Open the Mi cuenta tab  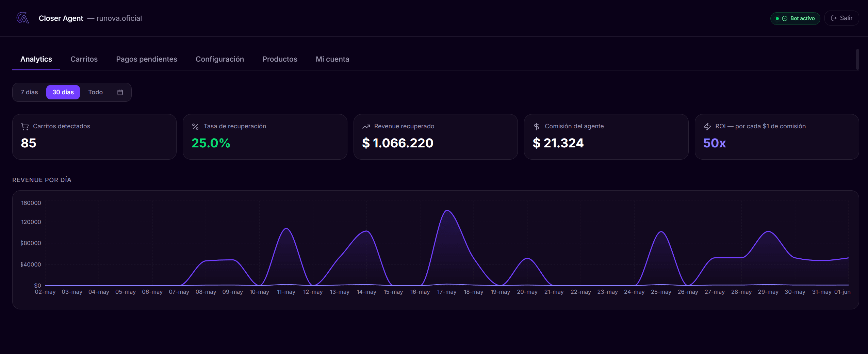(332, 59)
